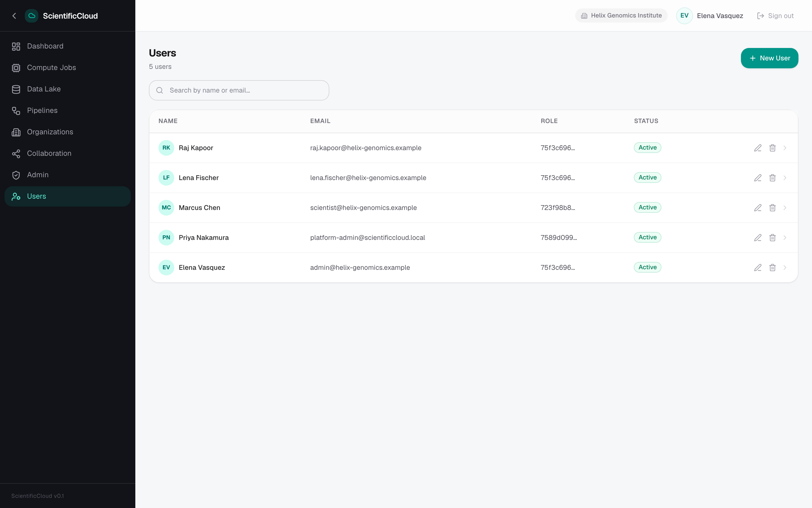The image size is (812, 508).
Task: Click the Pipelines workflow icon
Action: [x=16, y=111]
